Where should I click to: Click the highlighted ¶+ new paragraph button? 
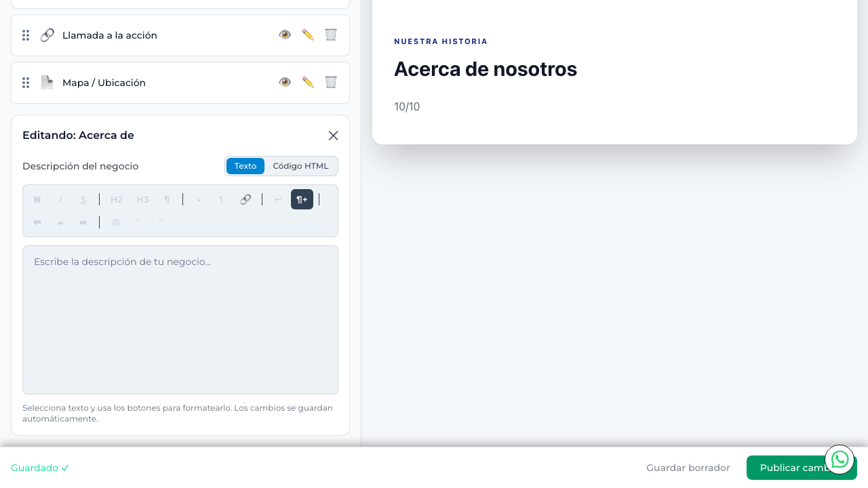[302, 199]
